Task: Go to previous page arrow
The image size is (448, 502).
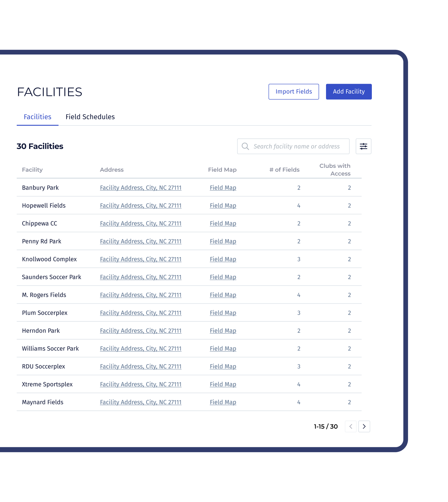Action: pyautogui.click(x=351, y=426)
